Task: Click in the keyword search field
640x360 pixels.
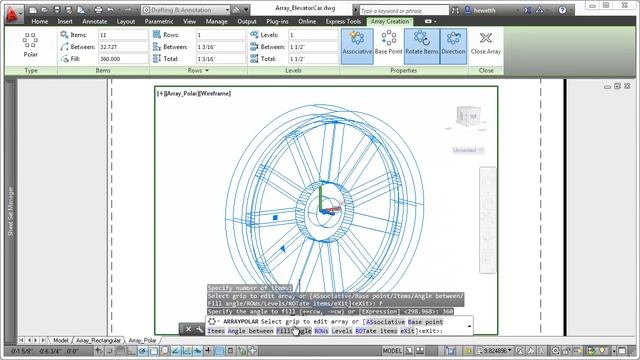Action: [403, 11]
